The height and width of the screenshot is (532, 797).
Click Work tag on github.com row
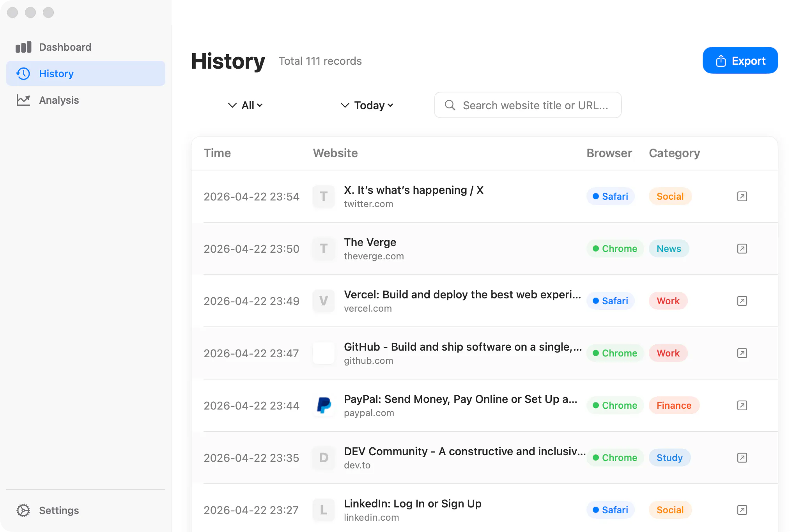668,353
